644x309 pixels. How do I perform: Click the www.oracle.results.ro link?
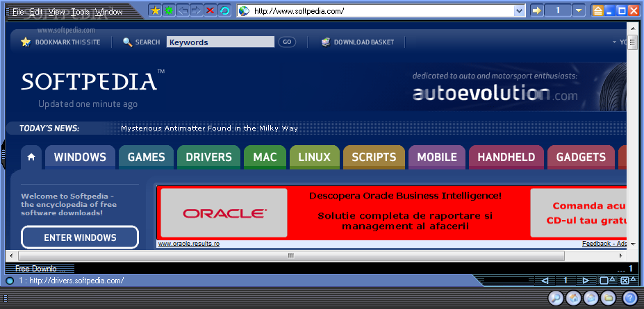click(189, 244)
